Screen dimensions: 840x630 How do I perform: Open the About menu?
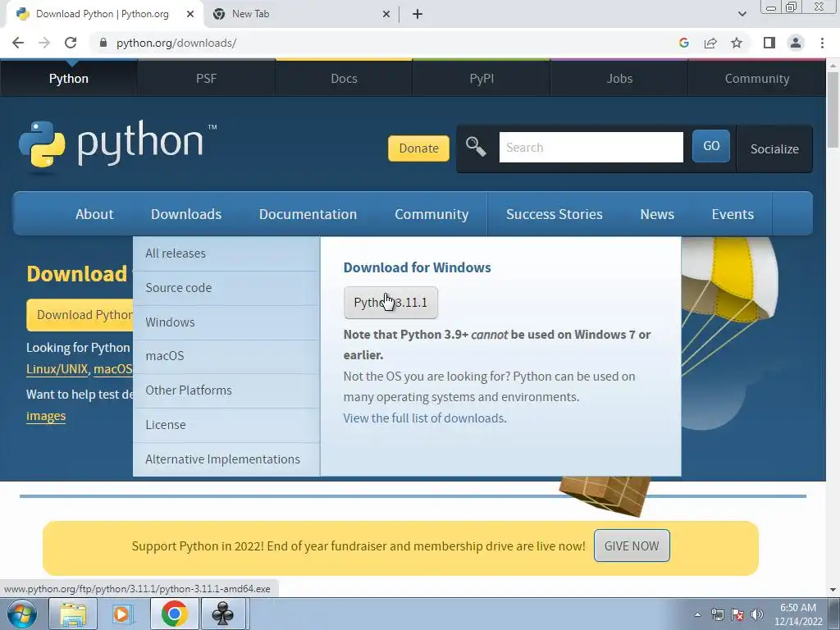click(94, 214)
